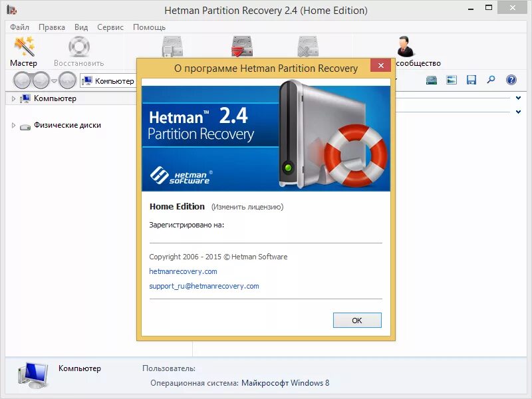Click the magnifier search icon

(491, 80)
